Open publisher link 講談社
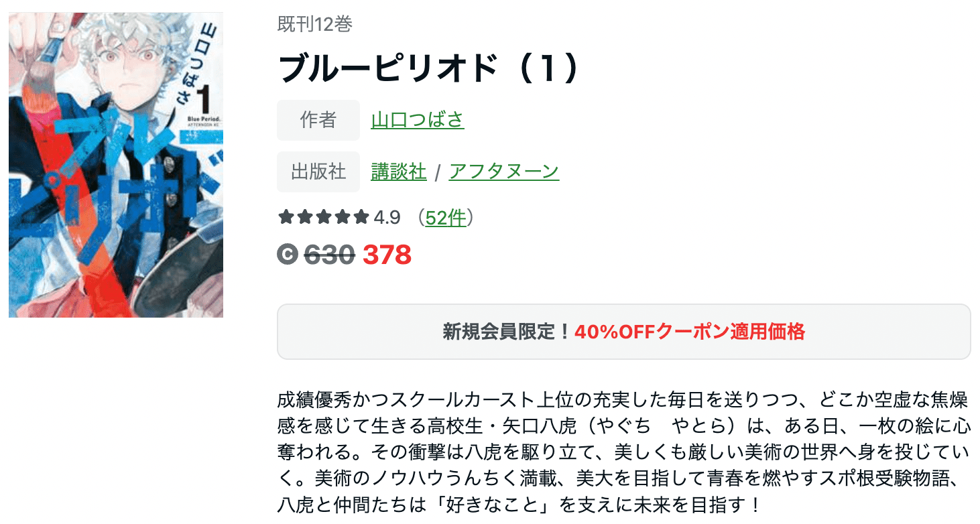980x524 pixels. pos(399,172)
